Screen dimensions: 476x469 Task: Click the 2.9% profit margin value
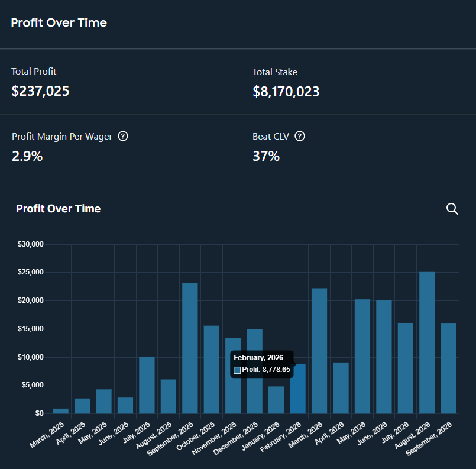27,156
